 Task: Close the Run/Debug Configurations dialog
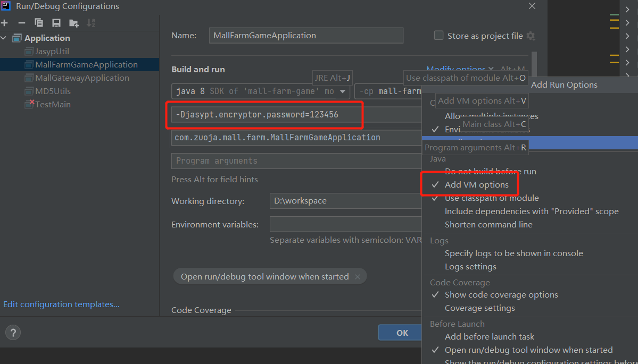[532, 6]
